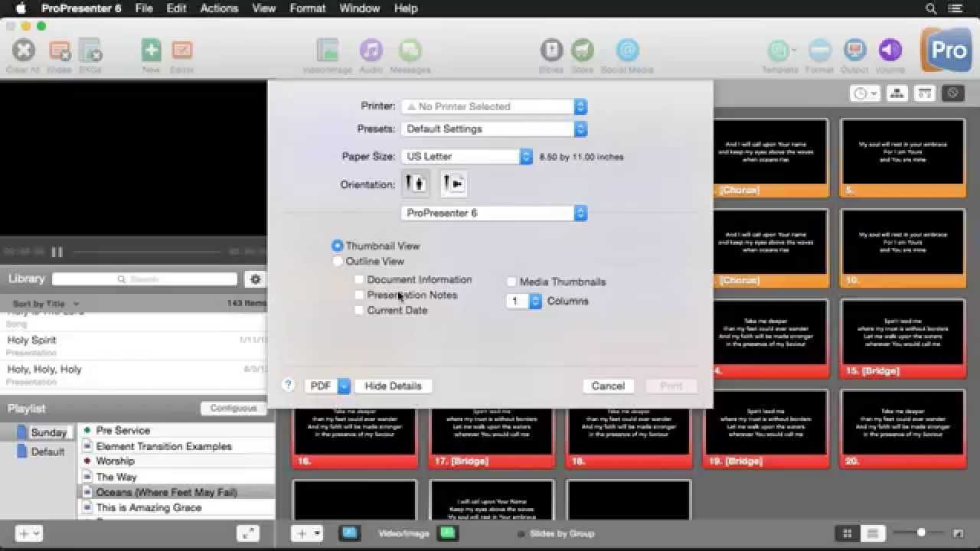Open the Window menu
The width and height of the screenshot is (980, 551).
pos(359,8)
